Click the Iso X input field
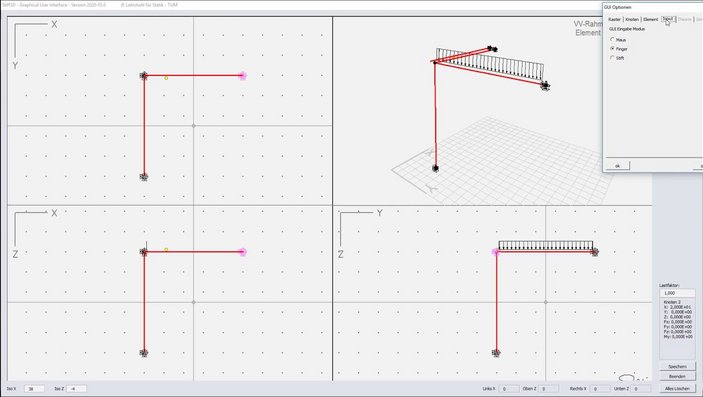Viewport: 703px width, 397px height. [34, 389]
